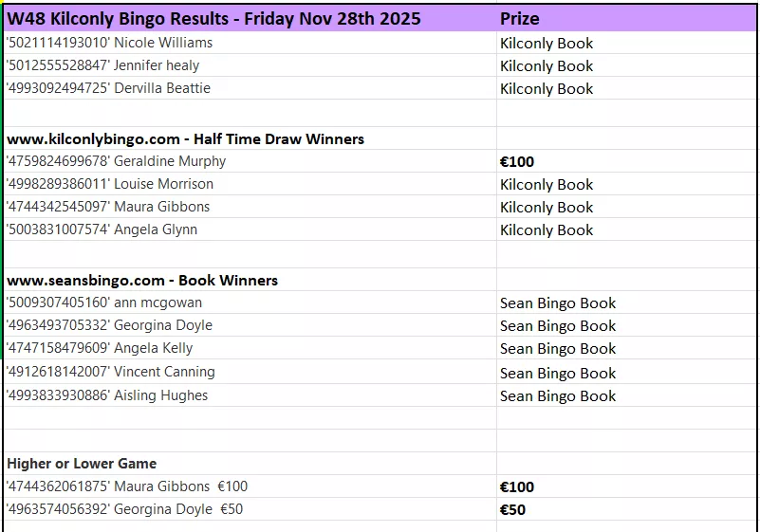This screenshot has height=532, width=760.
Task: Click Geraldine Murphy's €100 prize cell
Action: [x=517, y=161]
